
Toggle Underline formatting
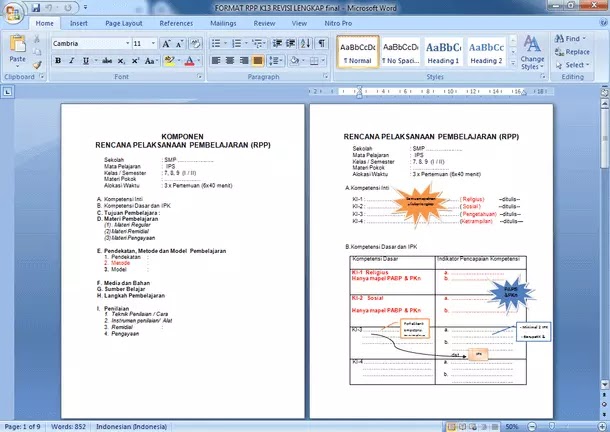(x=86, y=61)
